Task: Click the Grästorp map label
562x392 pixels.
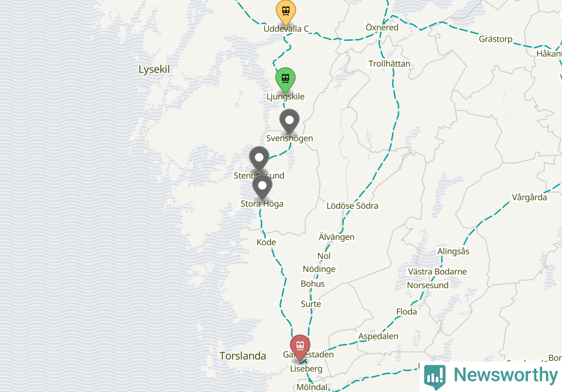Action: [x=496, y=39]
